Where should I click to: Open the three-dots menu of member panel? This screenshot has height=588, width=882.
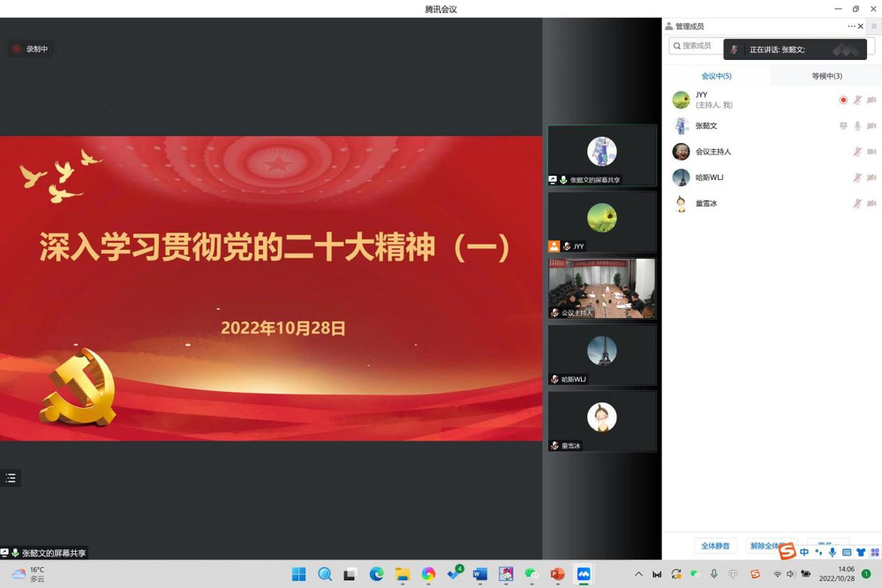tap(851, 26)
